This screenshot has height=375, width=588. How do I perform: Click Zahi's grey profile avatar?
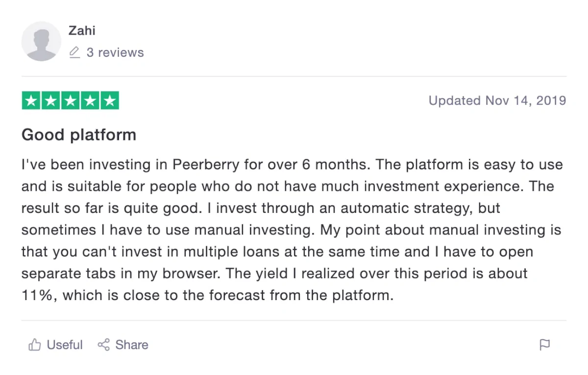(x=41, y=41)
